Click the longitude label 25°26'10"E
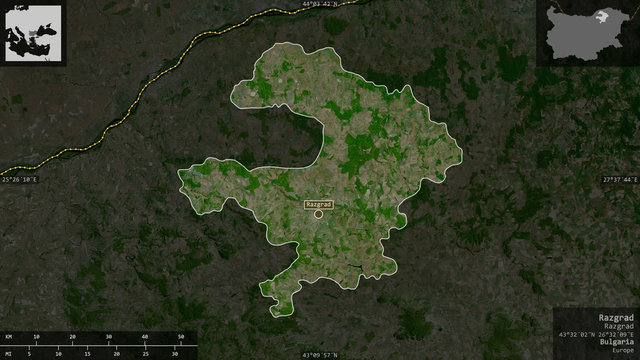Image resolution: width=640 pixels, height=360 pixels. coord(19,180)
